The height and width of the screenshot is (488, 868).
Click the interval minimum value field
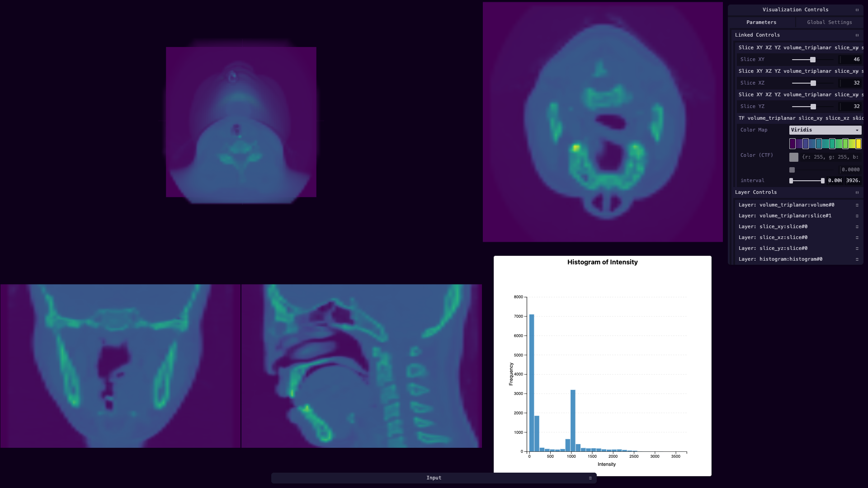tap(835, 181)
